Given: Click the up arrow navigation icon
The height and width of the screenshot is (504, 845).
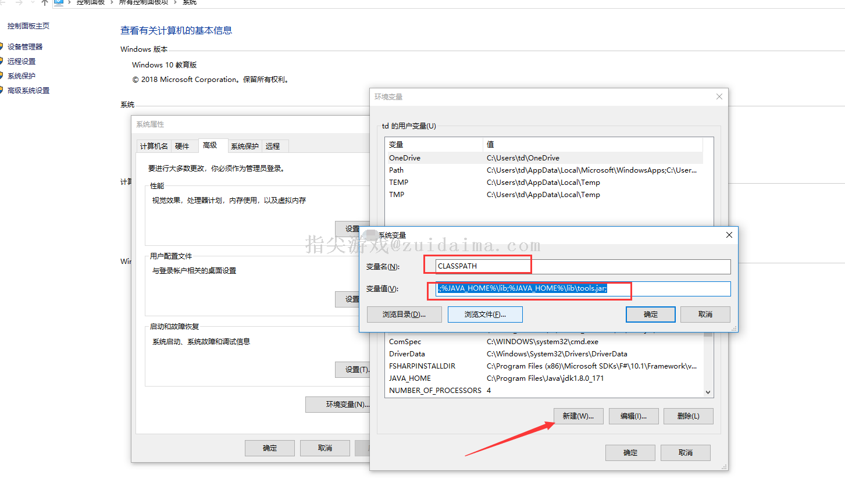Looking at the screenshot, I should [x=44, y=3].
